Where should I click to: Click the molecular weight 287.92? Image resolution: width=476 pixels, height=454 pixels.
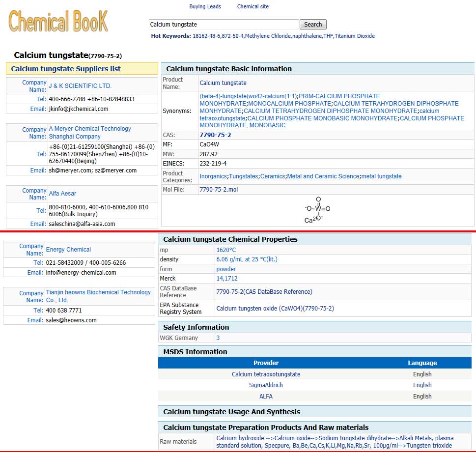[209, 154]
